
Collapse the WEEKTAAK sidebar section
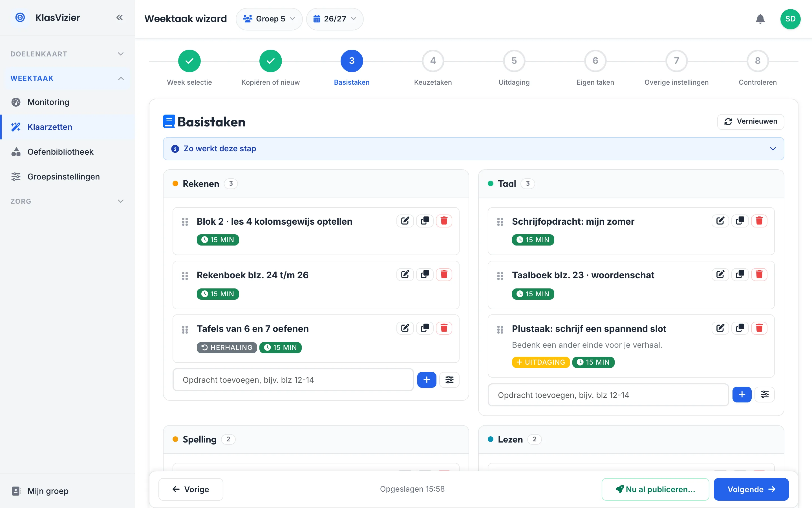pos(67,78)
